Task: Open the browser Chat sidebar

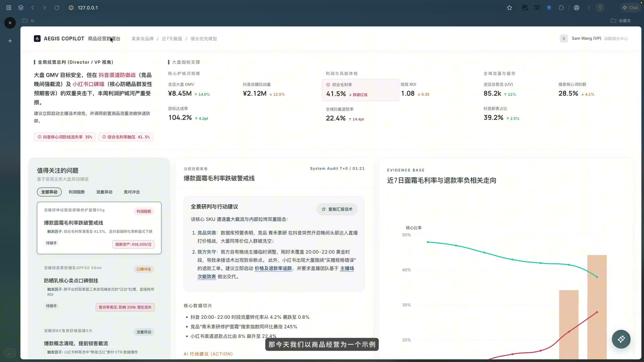Action: click(x=631, y=7)
